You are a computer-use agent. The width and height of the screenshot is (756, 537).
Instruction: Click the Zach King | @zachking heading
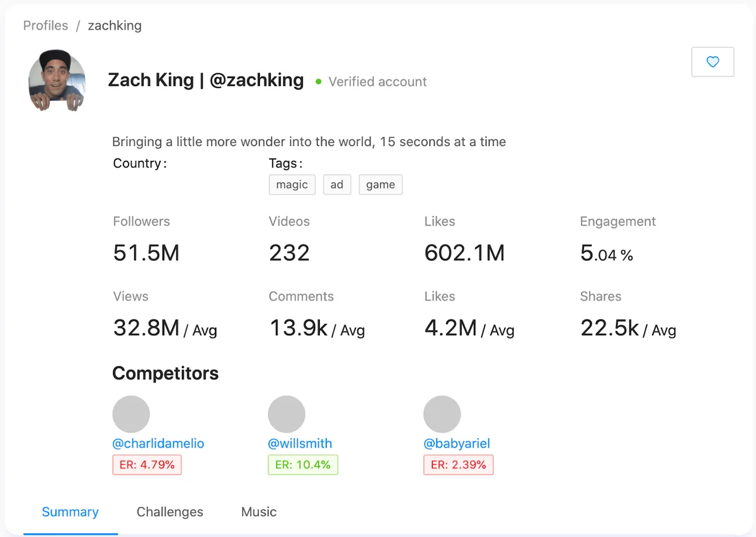(206, 81)
